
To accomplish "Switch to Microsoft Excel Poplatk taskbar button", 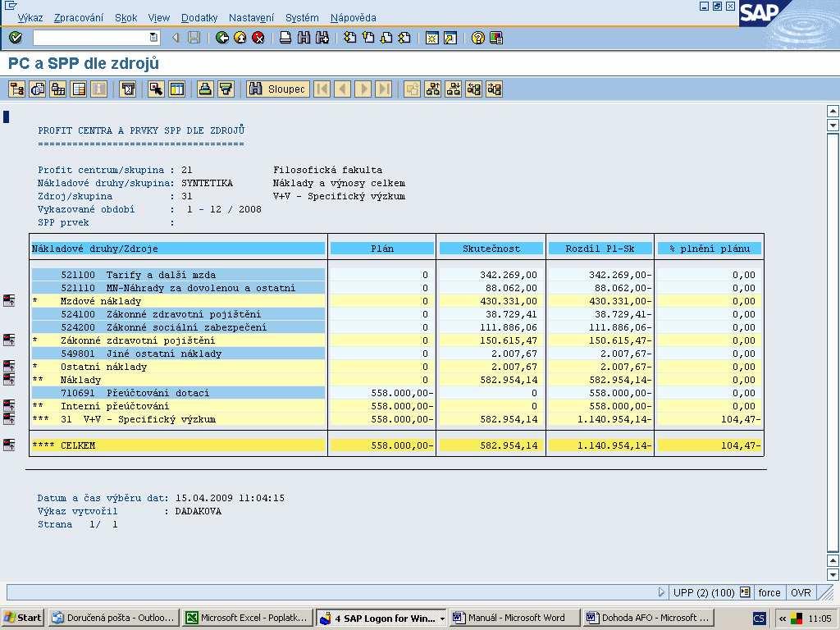I will tap(247, 618).
